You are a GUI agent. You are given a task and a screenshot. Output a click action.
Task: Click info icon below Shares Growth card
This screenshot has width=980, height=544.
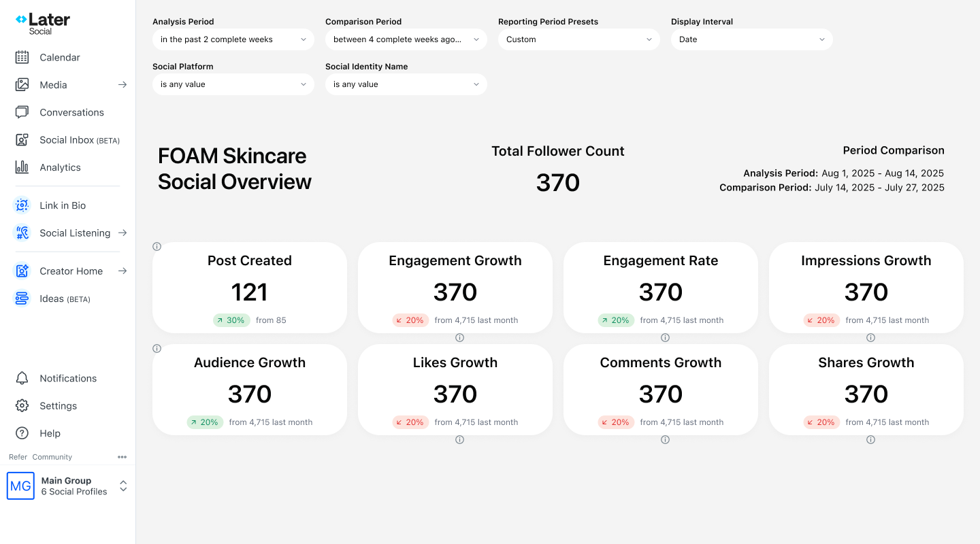870,440
